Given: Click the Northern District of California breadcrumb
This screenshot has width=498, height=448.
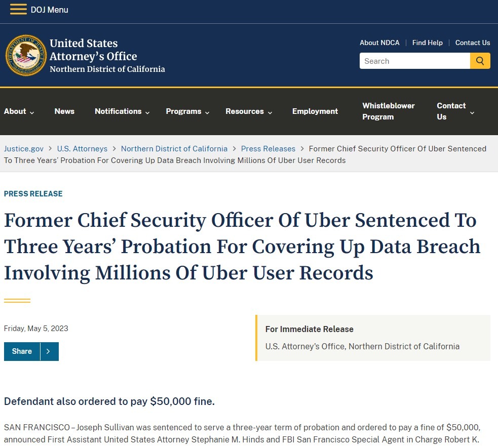Looking at the screenshot, I should (x=174, y=149).
